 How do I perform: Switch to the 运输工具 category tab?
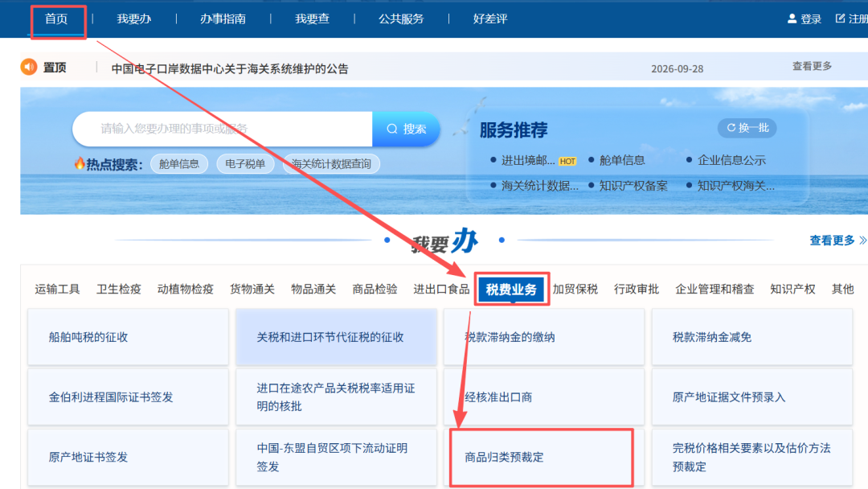tap(58, 289)
